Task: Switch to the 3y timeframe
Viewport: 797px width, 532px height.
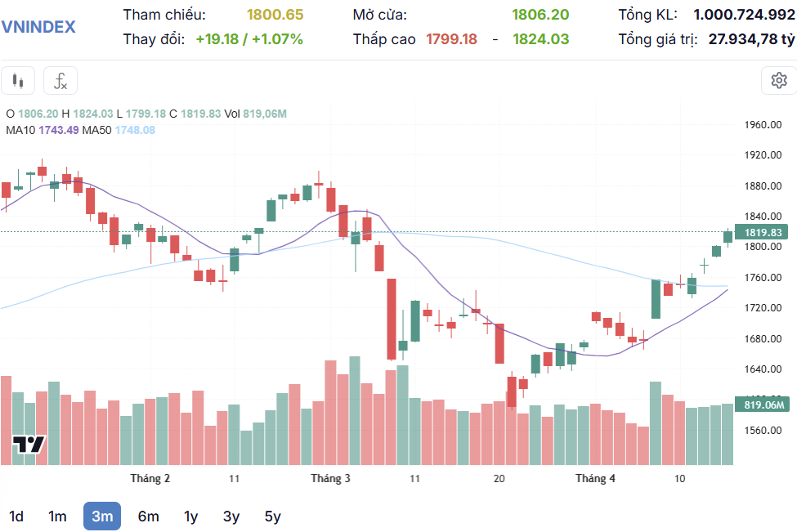Action: click(231, 516)
